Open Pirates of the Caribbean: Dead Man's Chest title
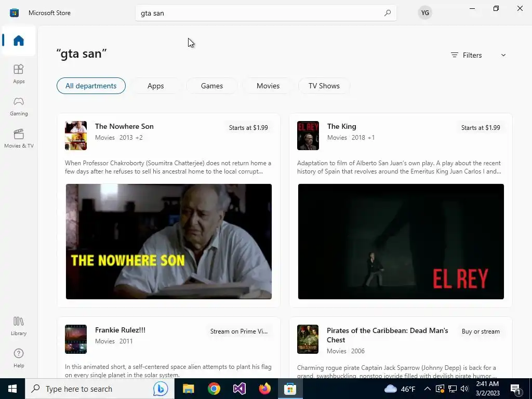The image size is (532, 399). point(388,335)
